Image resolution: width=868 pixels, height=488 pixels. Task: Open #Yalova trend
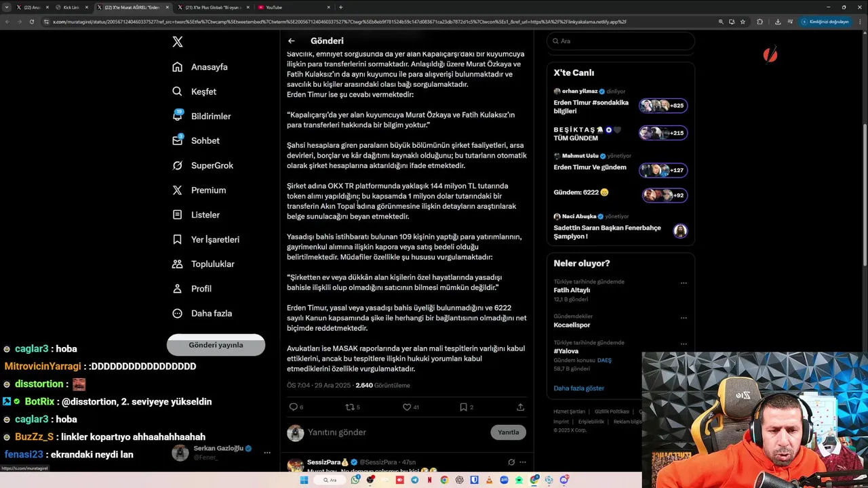pos(566,351)
